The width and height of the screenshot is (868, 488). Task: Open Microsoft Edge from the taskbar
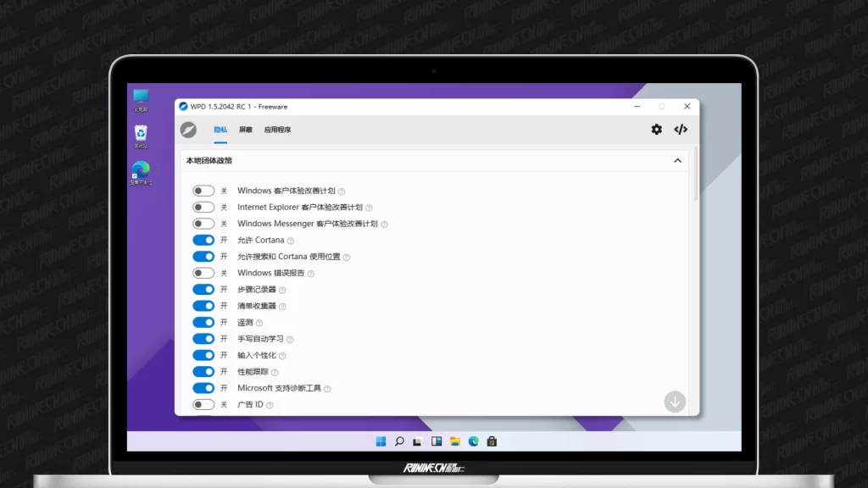tap(474, 441)
